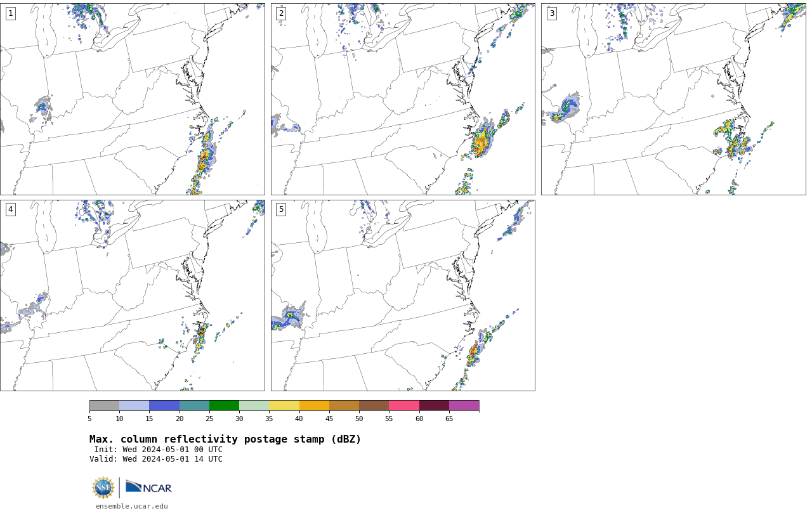This screenshot has height=513, width=812.
Task: Click the Valid: Wed 2024-05-01 14 UTC line
Action: 156,459
